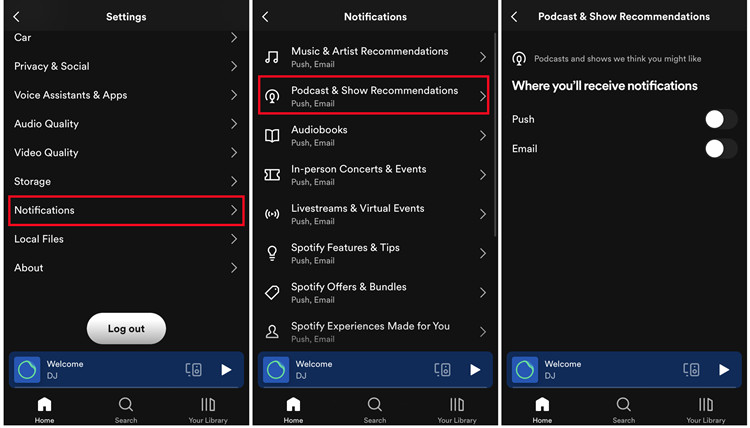Open Spotify Experiences Made for You row
This screenshot has width=750, height=428.
click(374, 332)
